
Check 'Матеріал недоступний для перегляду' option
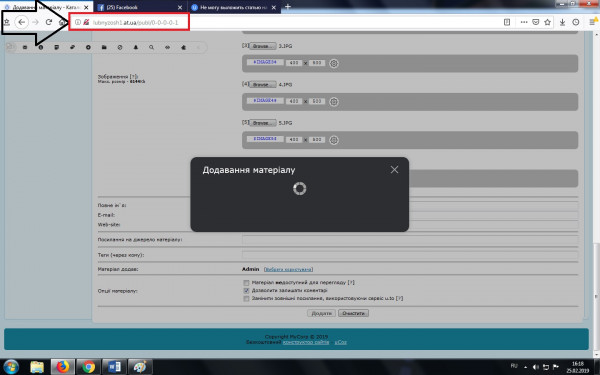tap(246, 283)
